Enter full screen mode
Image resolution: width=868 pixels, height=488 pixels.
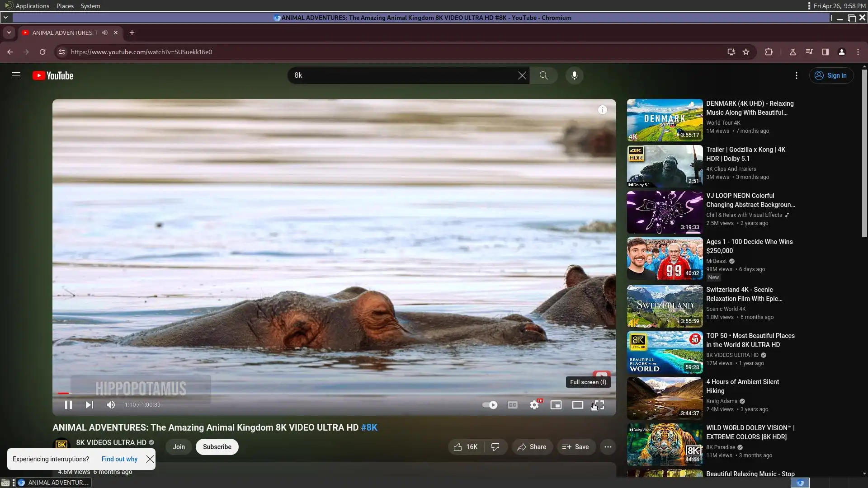tap(599, 405)
